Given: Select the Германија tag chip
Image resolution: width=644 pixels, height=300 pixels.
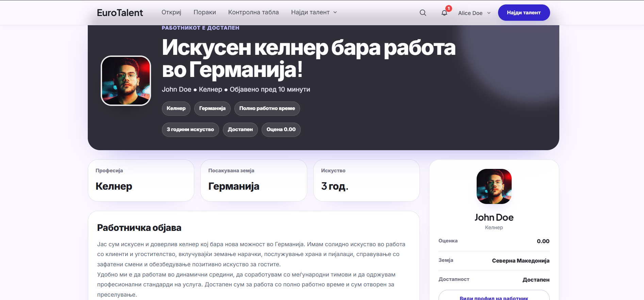Looking at the screenshot, I should (212, 109).
